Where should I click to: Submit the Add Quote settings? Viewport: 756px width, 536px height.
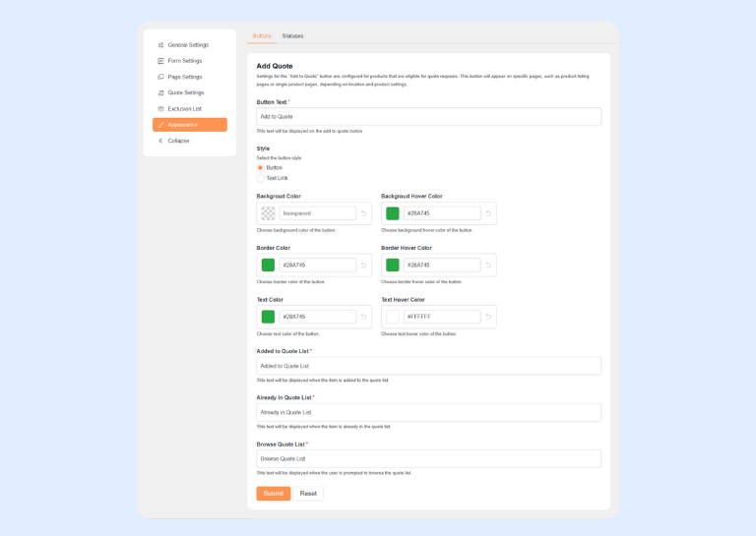tap(273, 494)
